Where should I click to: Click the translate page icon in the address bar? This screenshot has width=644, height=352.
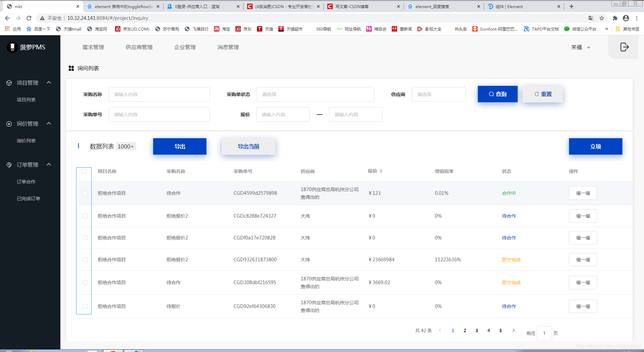(x=591, y=18)
